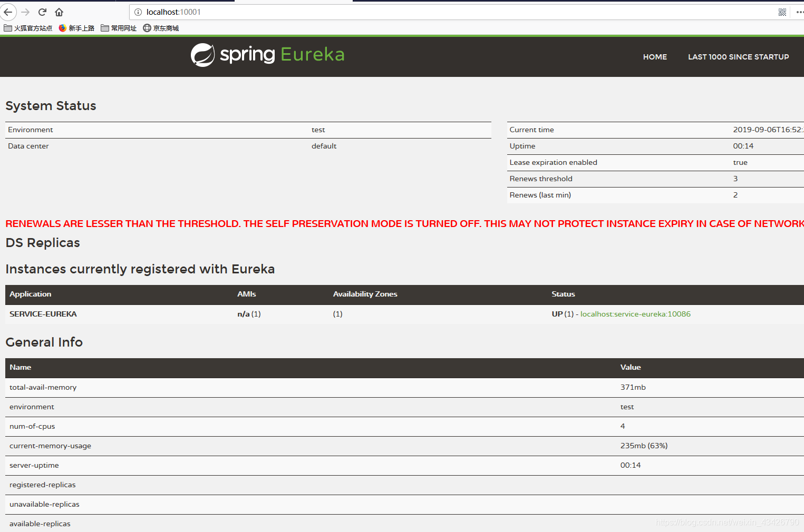Select the Current time label
The image size is (804, 532).
click(531, 130)
